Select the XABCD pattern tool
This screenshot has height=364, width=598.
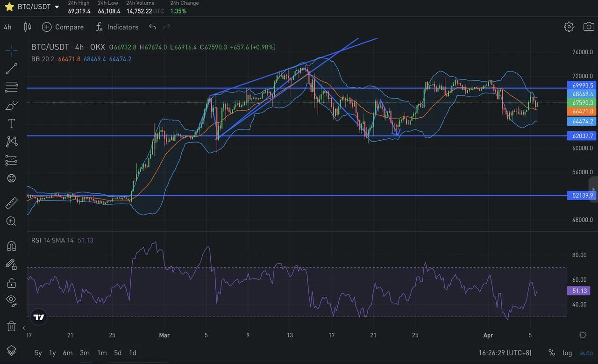pyautogui.click(x=12, y=142)
